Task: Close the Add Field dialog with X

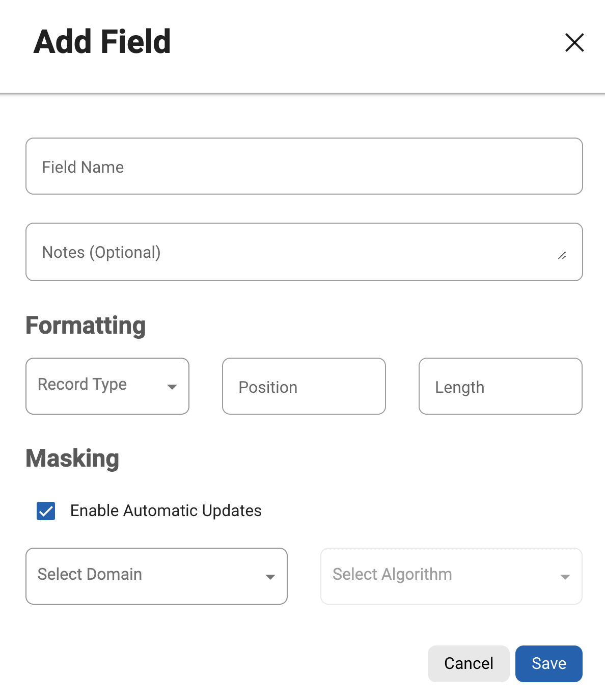Action: pos(574,43)
